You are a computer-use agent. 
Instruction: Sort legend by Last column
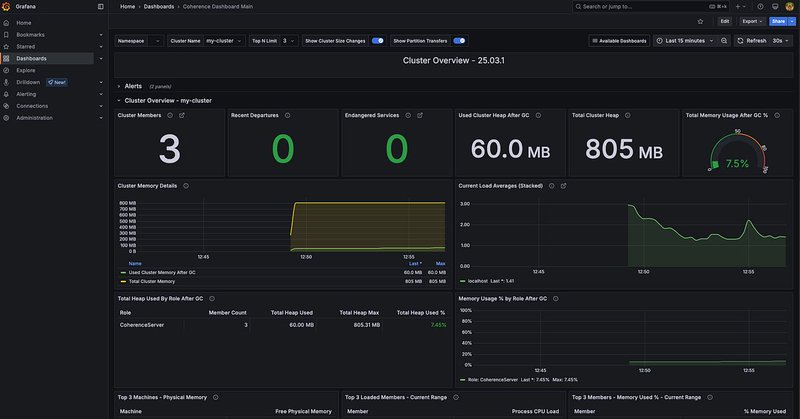click(415, 264)
